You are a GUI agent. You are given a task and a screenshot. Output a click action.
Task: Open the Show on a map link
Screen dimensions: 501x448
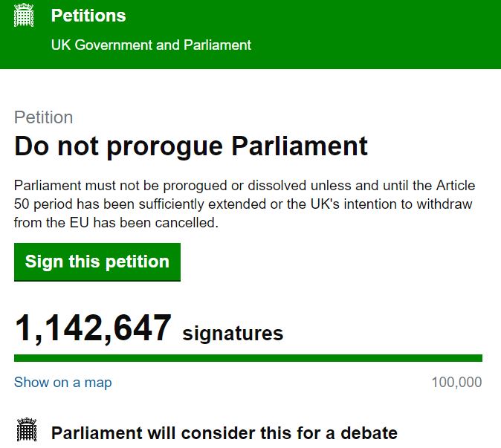point(62,383)
